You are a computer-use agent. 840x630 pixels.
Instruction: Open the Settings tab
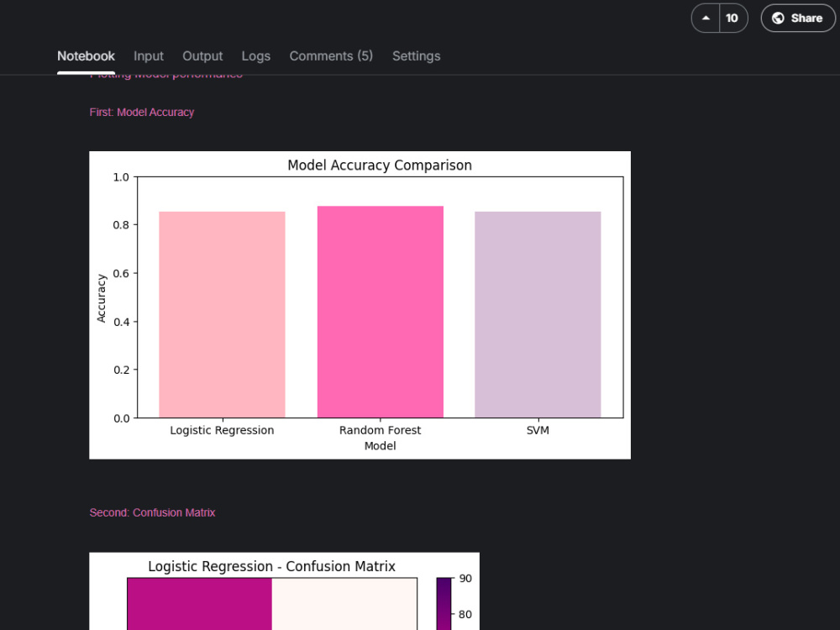[417, 56]
